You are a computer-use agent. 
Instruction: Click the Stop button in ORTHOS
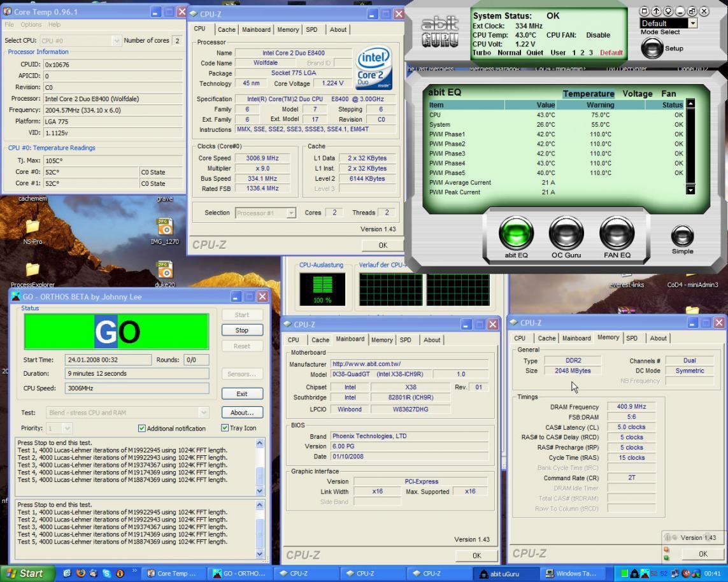tap(242, 330)
